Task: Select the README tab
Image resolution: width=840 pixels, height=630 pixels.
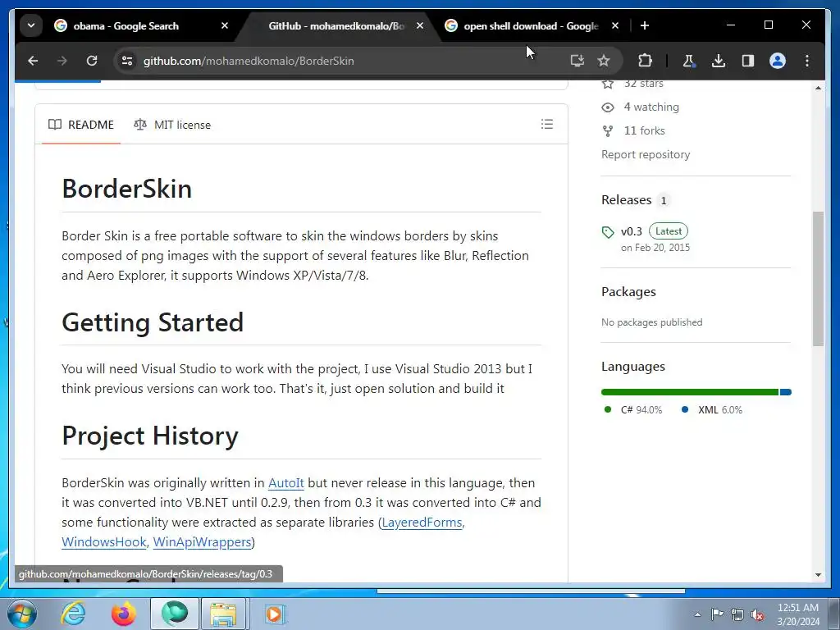Action: tap(81, 125)
